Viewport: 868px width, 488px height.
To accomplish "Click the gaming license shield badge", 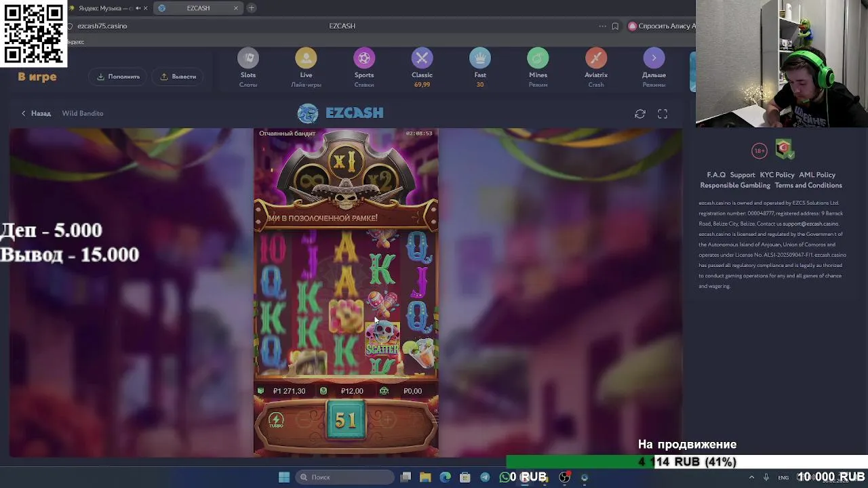I will (x=785, y=149).
